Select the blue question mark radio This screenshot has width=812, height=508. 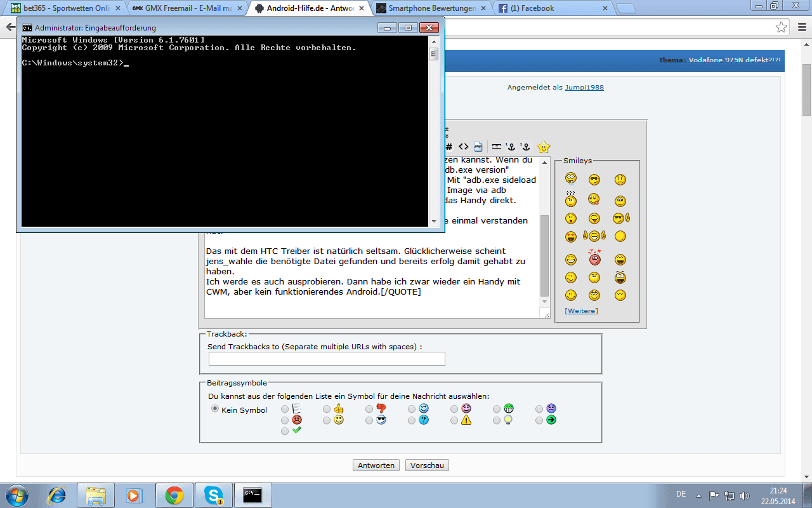click(x=412, y=420)
